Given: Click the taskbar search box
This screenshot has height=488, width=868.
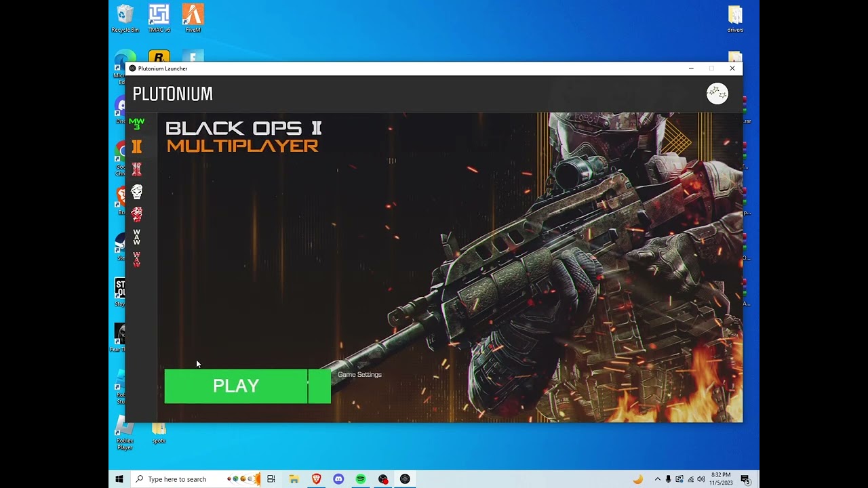Looking at the screenshot, I should pos(195,479).
